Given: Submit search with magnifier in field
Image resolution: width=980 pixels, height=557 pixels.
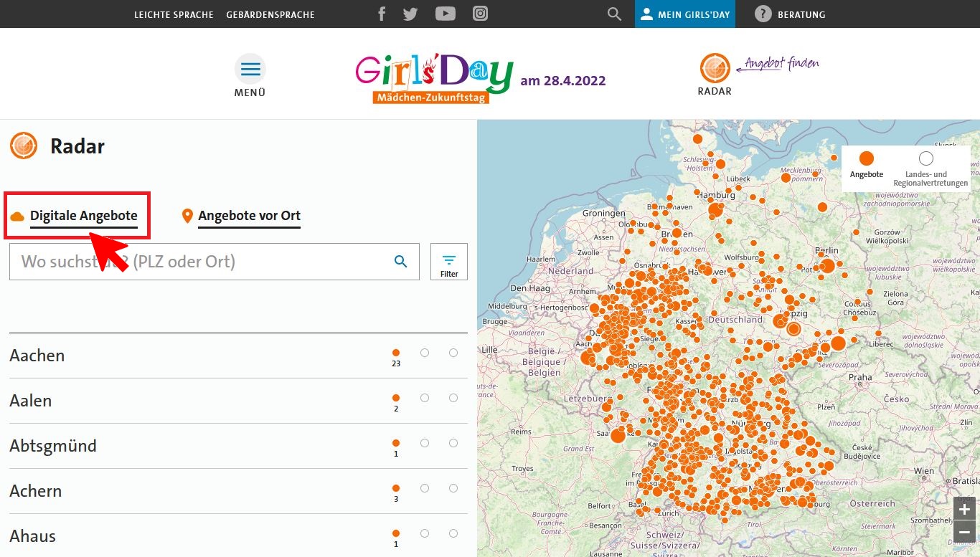Looking at the screenshot, I should point(401,262).
